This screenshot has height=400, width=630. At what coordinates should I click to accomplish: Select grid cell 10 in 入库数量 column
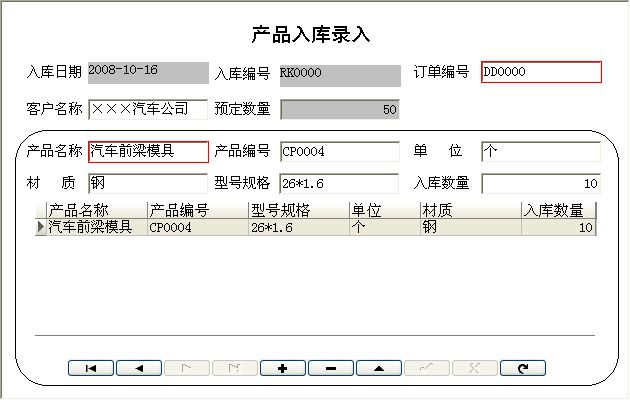[558, 227]
